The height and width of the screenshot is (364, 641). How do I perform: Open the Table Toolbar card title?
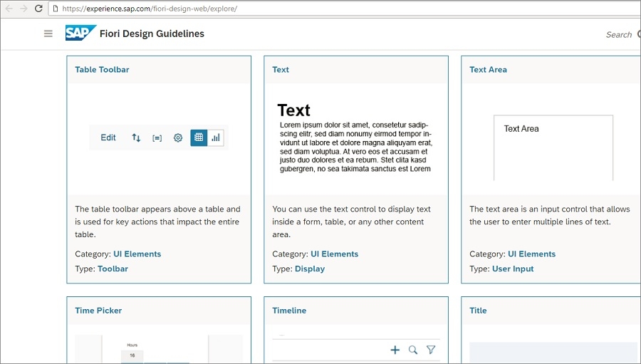tap(102, 70)
